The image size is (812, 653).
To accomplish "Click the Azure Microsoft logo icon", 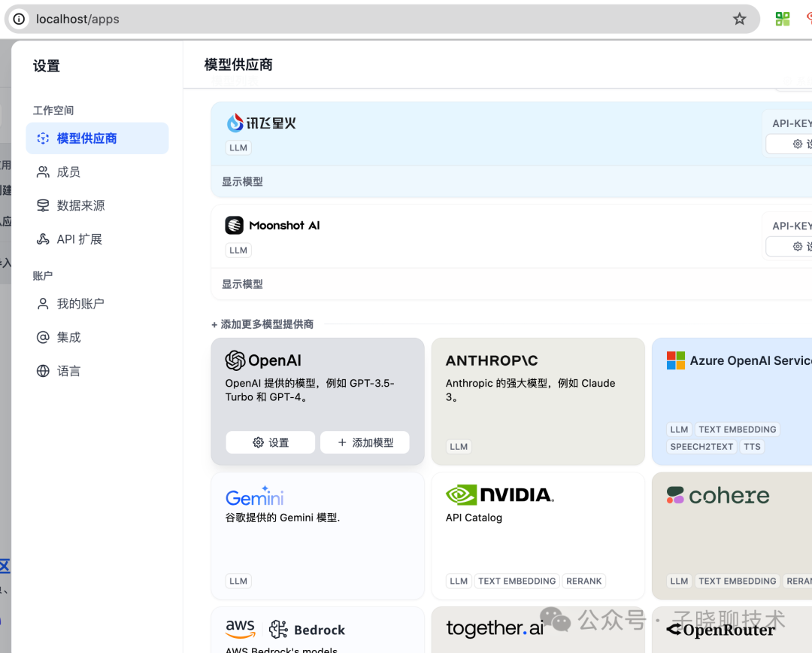I will coord(676,360).
